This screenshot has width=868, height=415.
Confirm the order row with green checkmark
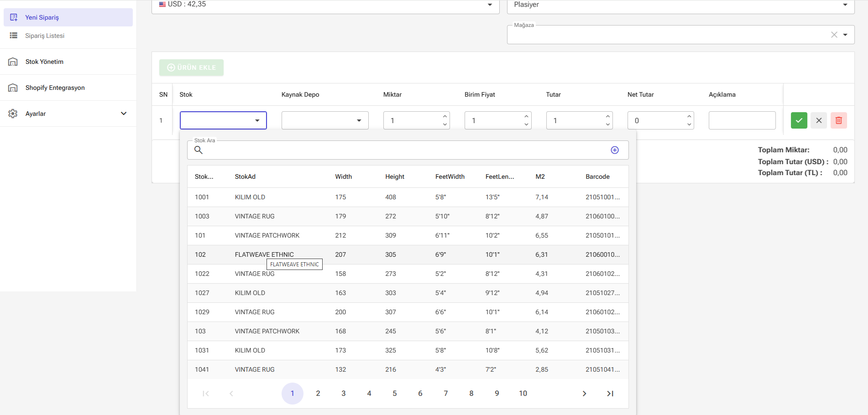pos(799,120)
